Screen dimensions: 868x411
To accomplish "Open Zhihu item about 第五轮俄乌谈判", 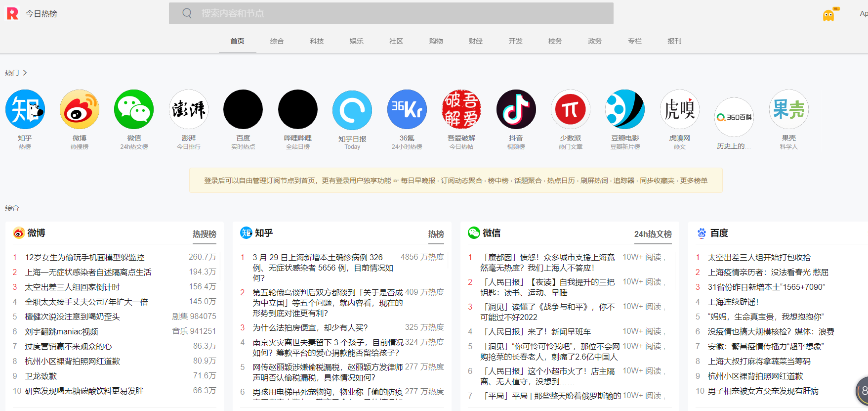I will pos(329,303).
